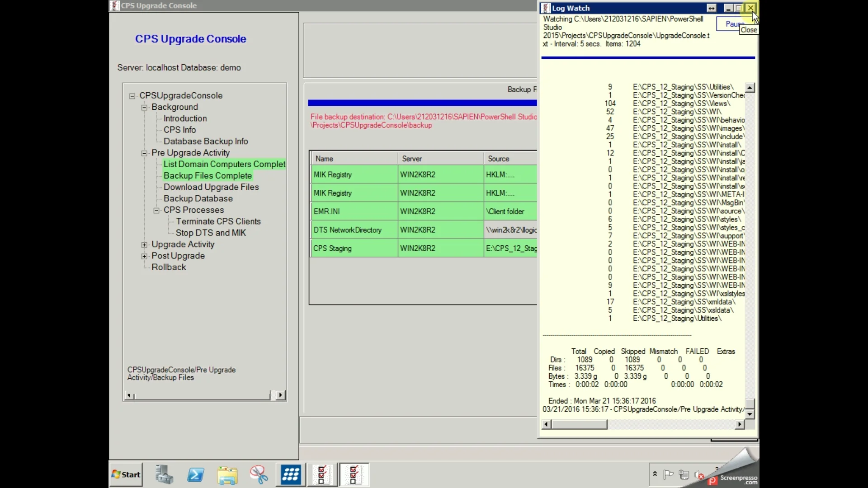Viewport: 868px width, 488px height.
Task: Open Server Manager from the taskbar
Action: tap(164, 474)
